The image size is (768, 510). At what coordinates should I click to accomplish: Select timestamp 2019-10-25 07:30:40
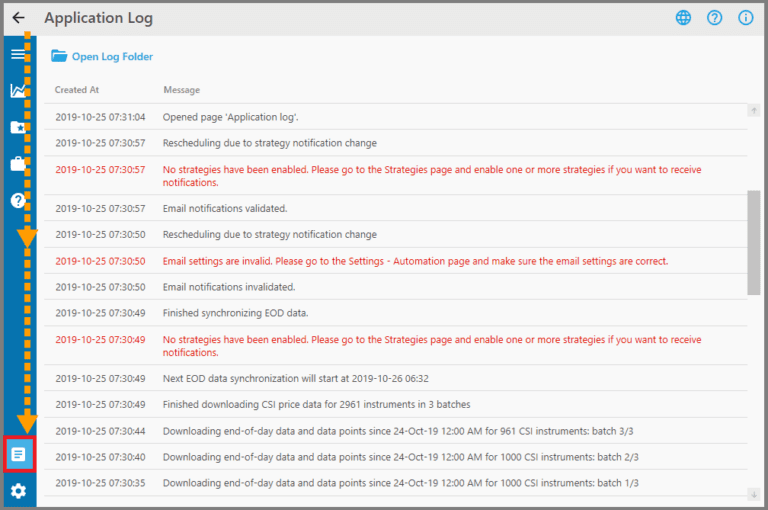coord(100,457)
